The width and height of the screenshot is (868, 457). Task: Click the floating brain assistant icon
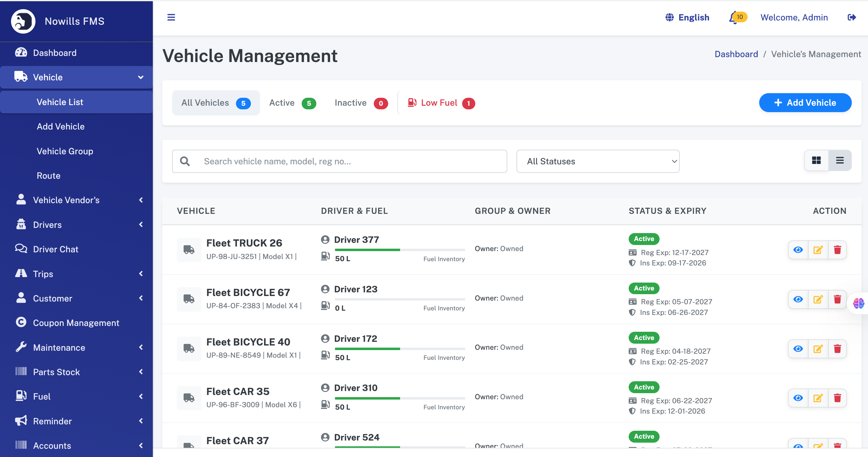(858, 303)
